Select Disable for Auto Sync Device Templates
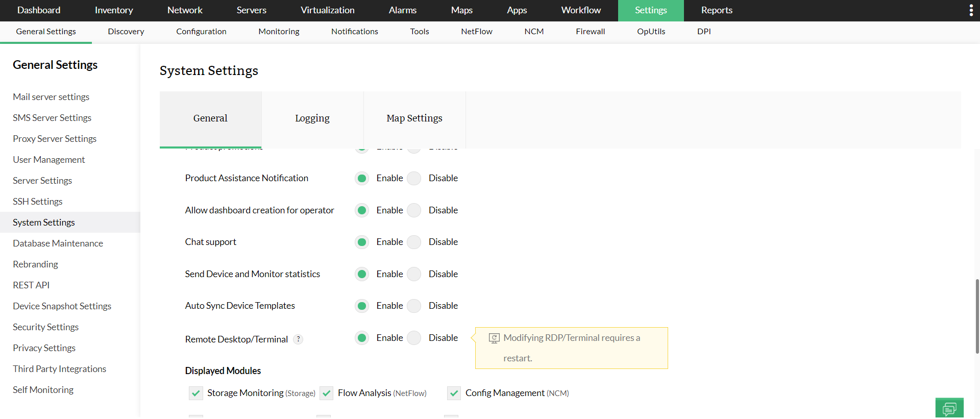The width and height of the screenshot is (980, 419). (x=414, y=306)
